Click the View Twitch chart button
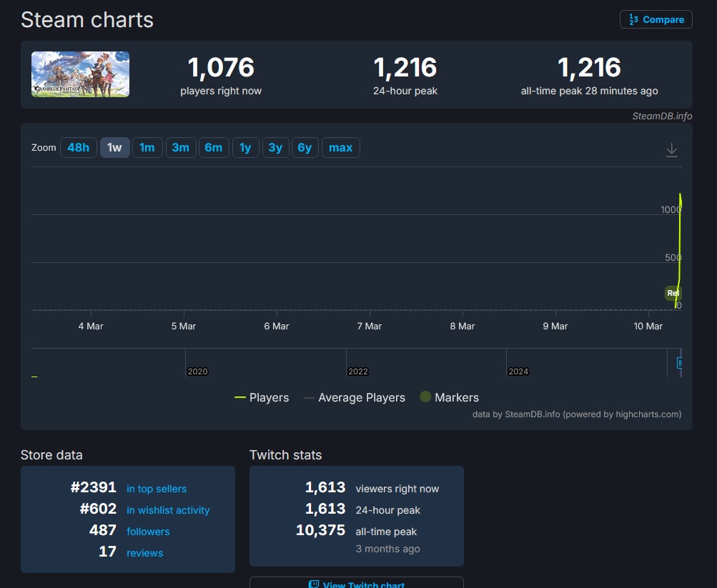 (x=356, y=582)
